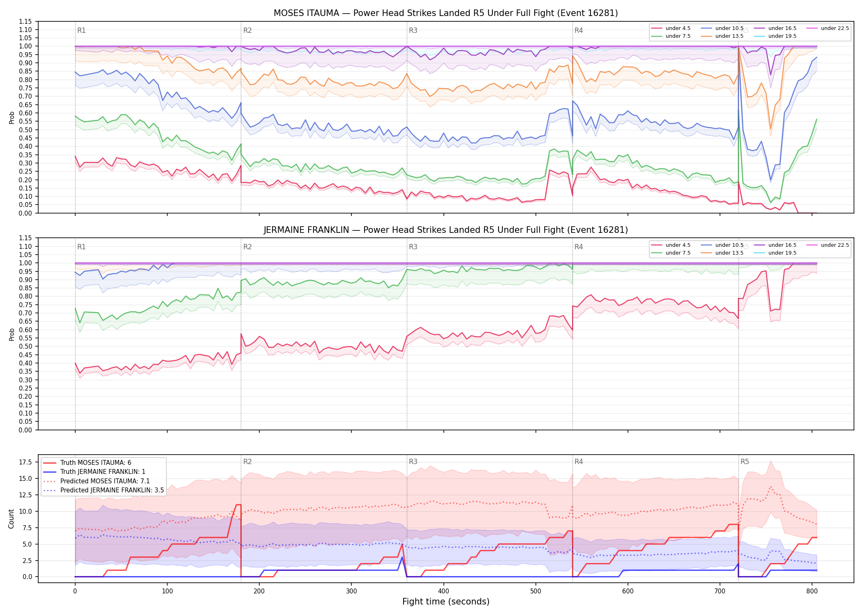Click purple line sample for 'under 16.5' in top legend
Viewport: 863px width, 616px height.
(x=759, y=28)
